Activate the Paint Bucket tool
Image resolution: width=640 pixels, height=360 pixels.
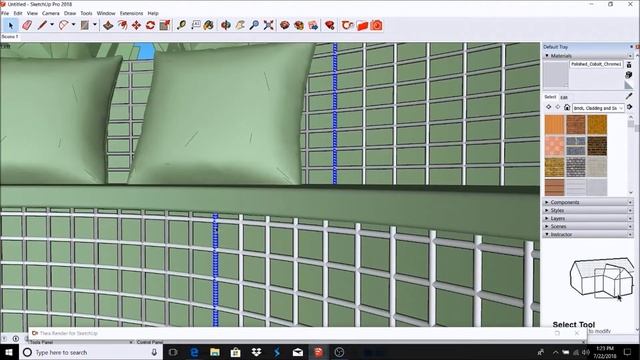click(209, 25)
